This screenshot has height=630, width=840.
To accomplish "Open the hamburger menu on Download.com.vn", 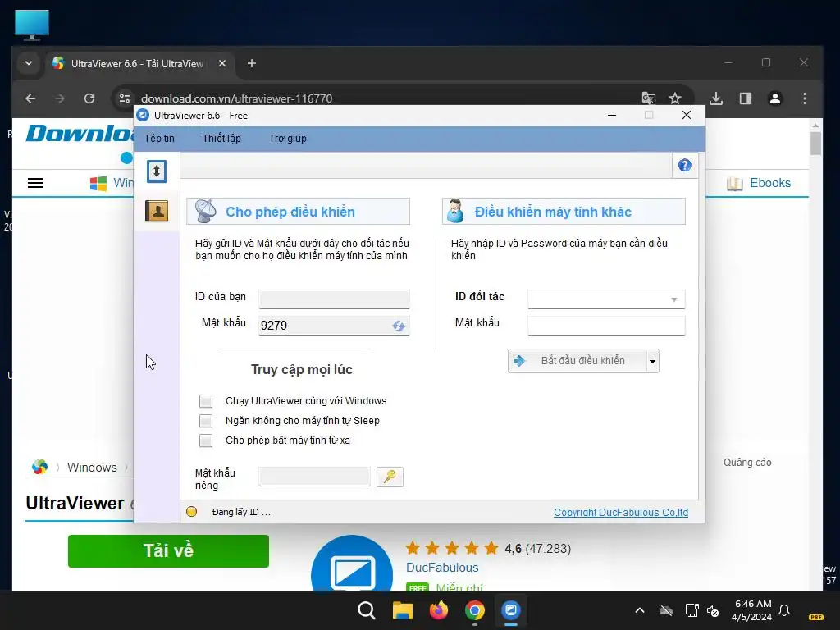I will [35, 183].
